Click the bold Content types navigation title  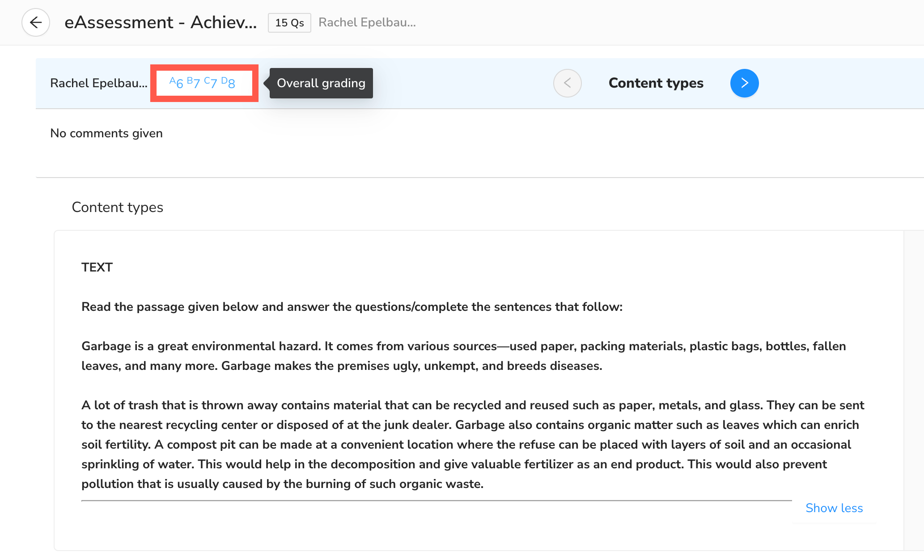[x=656, y=83]
